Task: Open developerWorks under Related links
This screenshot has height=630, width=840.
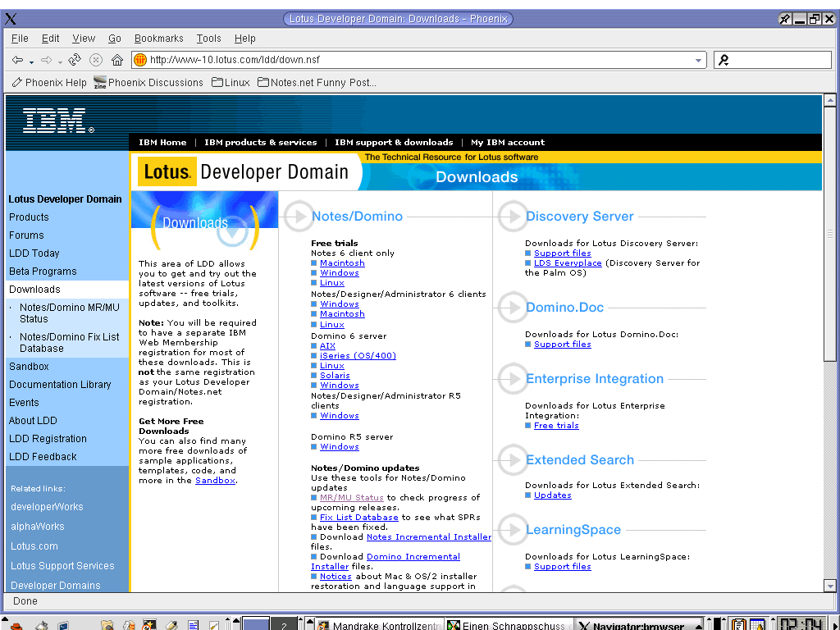Action: (47, 507)
